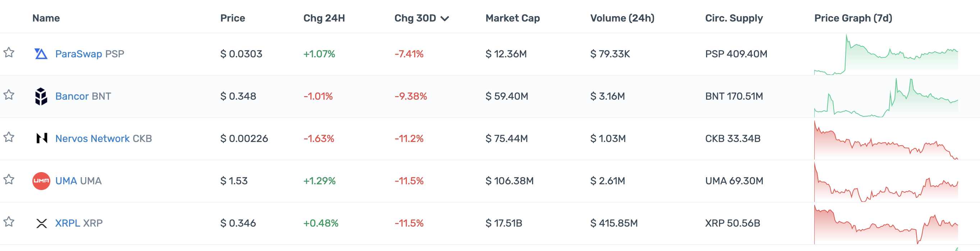Sort by Circ. Supply column header
Viewport: 980px width, 251px height.
pos(734,18)
